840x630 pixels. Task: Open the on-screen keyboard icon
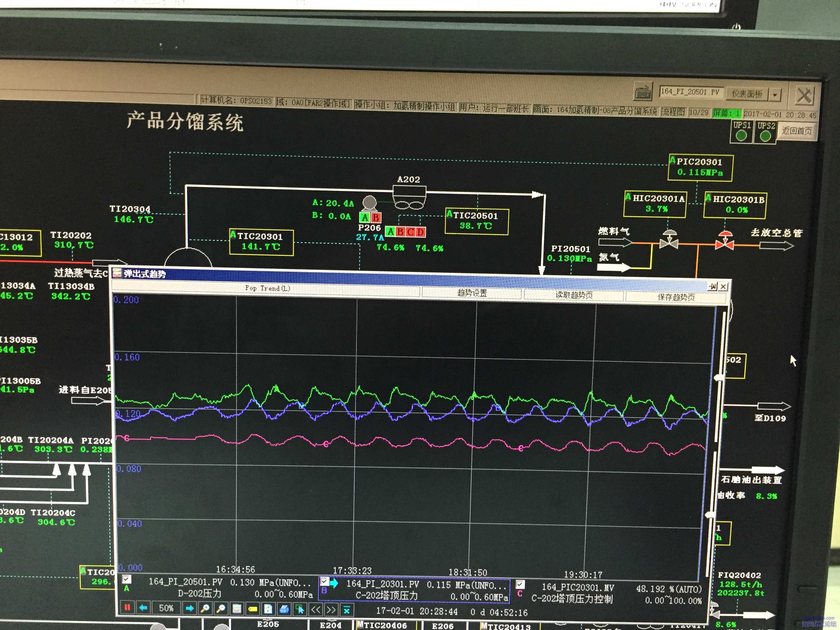[643, 92]
